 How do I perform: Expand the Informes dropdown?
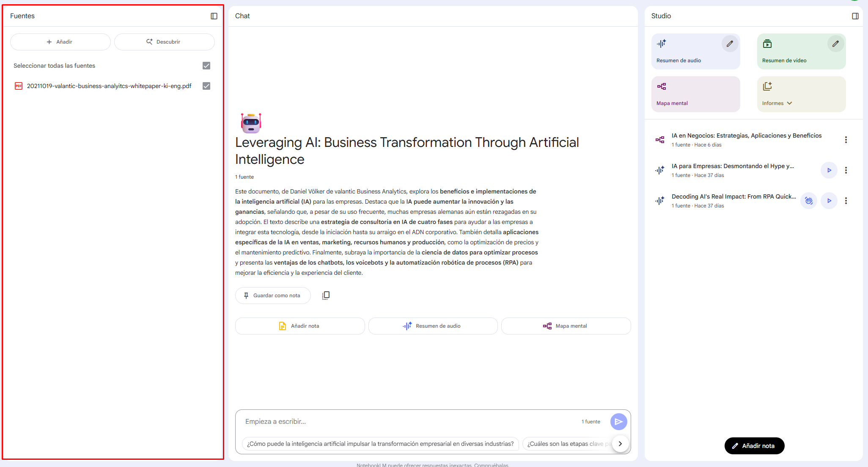(x=789, y=103)
